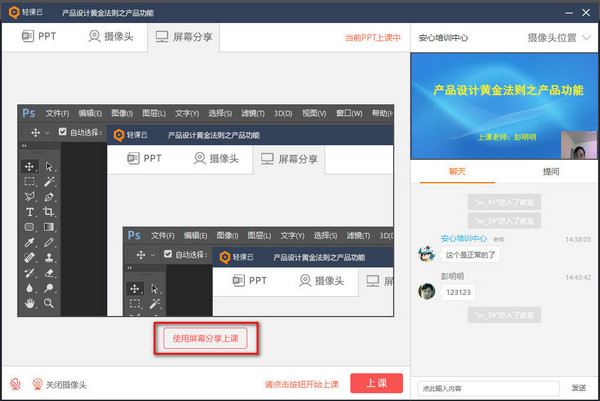Click the 当前PPT上课中 status text
Image resolution: width=600 pixels, height=401 pixels.
(373, 37)
